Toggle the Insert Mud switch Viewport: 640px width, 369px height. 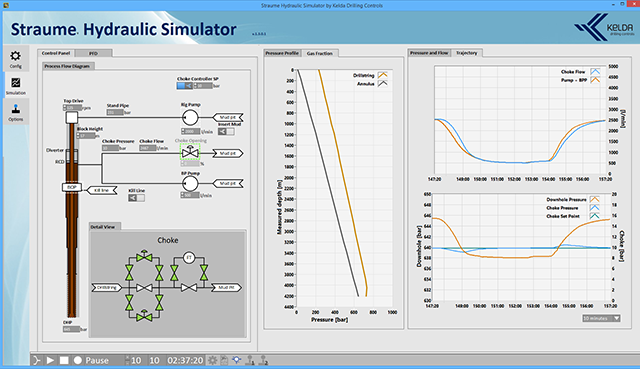coord(226,131)
